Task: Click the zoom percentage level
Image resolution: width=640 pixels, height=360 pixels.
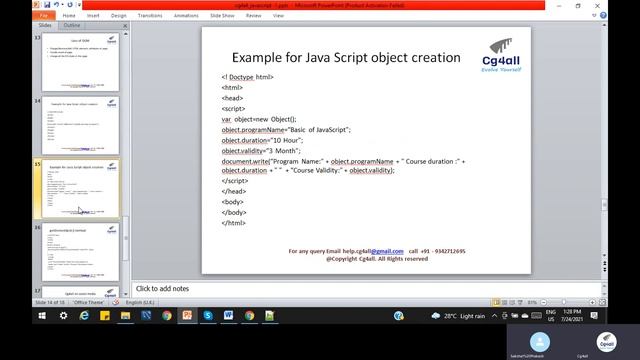Action: click(532, 302)
